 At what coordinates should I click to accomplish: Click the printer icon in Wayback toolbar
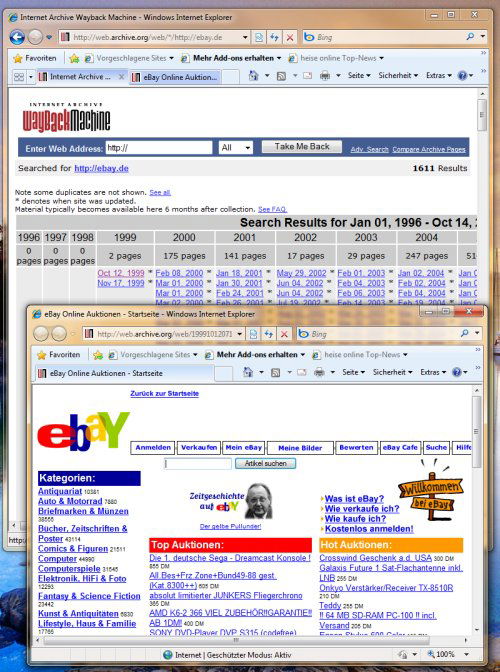pos(325,76)
